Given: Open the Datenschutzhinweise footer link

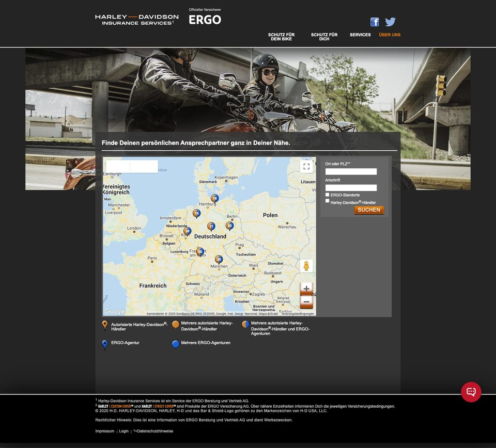Looking at the screenshot, I should [x=153, y=431].
